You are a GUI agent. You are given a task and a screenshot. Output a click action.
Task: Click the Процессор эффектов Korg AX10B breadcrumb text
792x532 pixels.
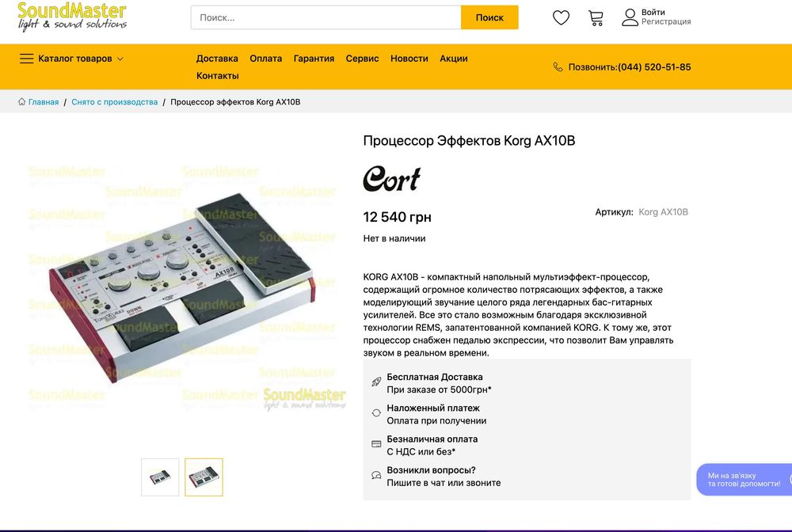pyautogui.click(x=235, y=102)
